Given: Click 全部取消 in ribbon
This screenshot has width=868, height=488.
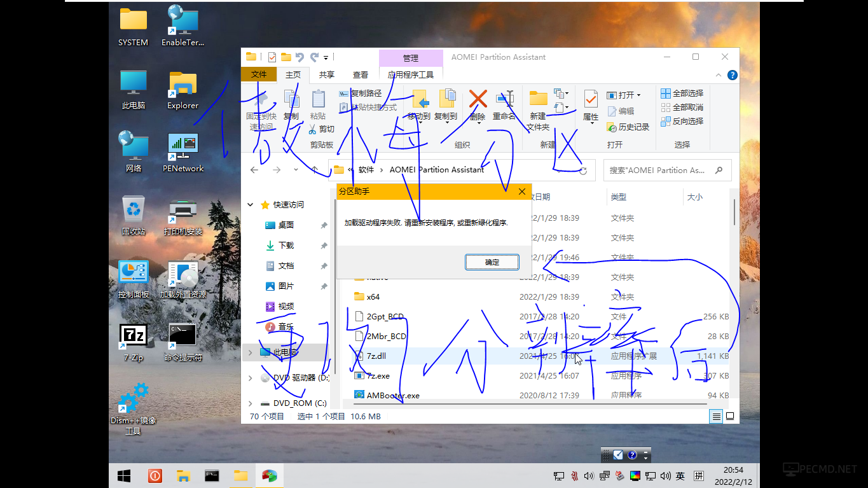Looking at the screenshot, I should coord(682,108).
